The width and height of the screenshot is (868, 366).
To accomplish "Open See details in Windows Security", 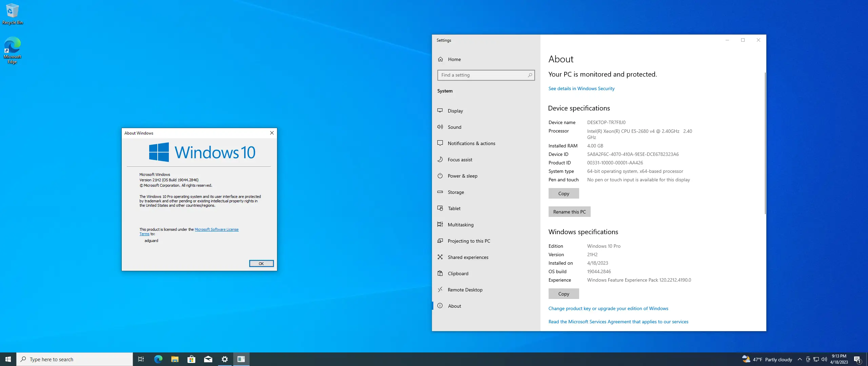I will coord(581,88).
